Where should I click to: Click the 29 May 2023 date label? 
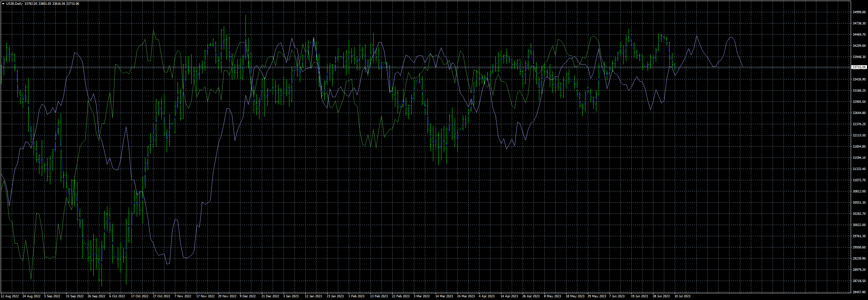[x=596, y=296]
